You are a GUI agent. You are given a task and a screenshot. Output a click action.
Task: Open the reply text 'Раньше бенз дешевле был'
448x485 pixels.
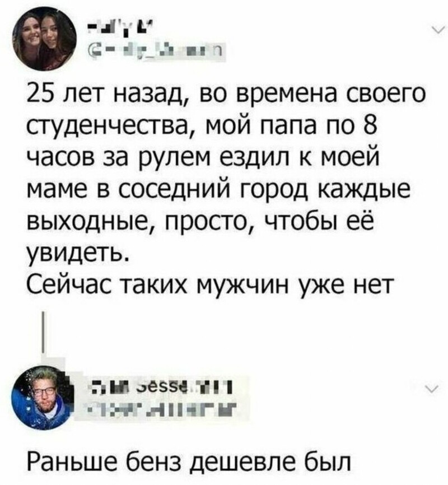(x=188, y=463)
